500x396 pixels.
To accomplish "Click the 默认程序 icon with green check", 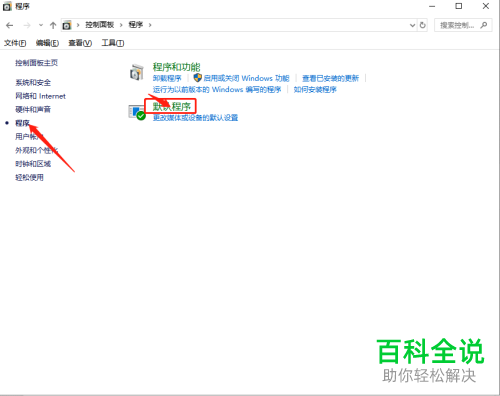I will (x=137, y=113).
